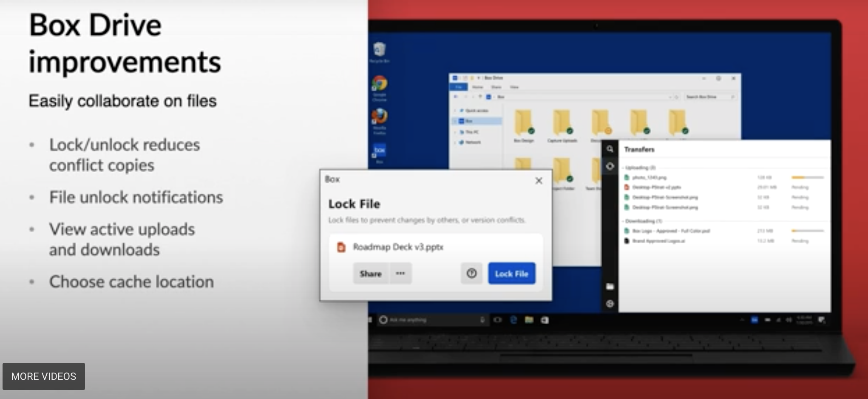Viewport: 868px width, 399px height.
Task: Open the Box desktop shortcut
Action: click(x=379, y=153)
